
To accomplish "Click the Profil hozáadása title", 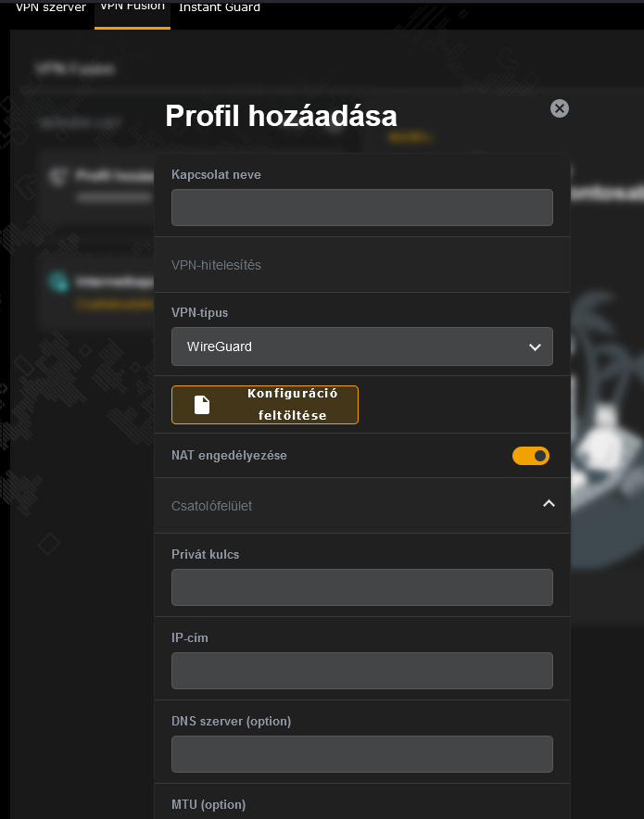I will 281,116.
